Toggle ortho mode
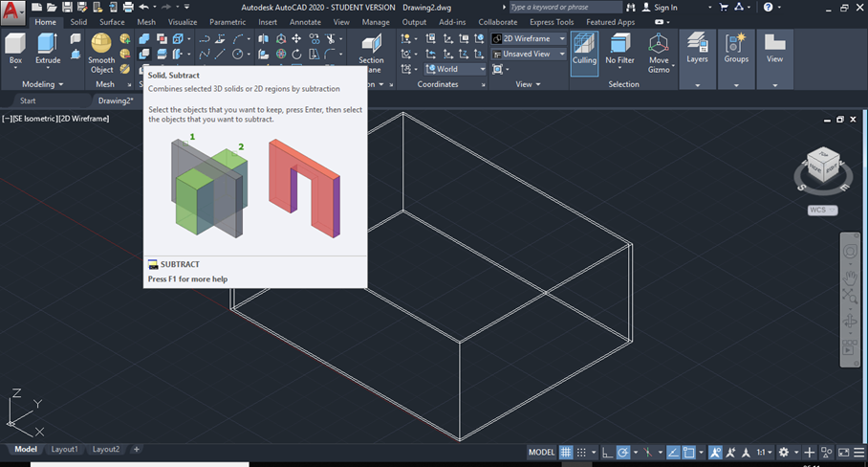Image resolution: width=868 pixels, height=467 pixels. pyautogui.click(x=607, y=453)
